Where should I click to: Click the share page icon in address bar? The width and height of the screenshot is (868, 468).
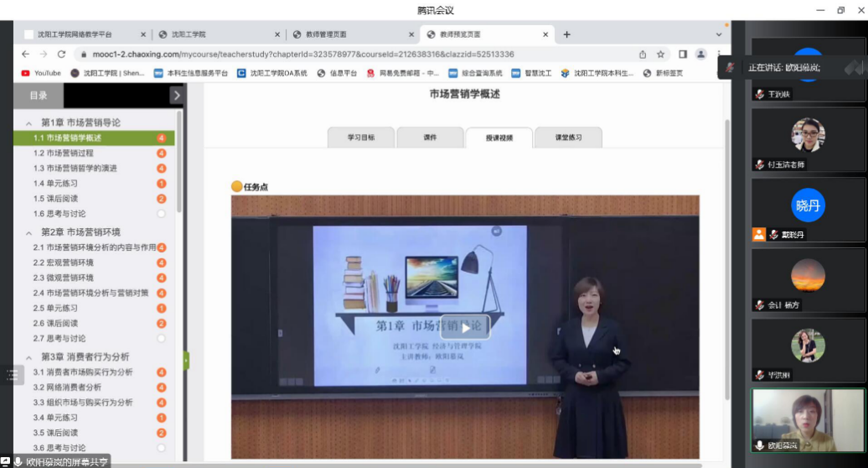click(643, 54)
